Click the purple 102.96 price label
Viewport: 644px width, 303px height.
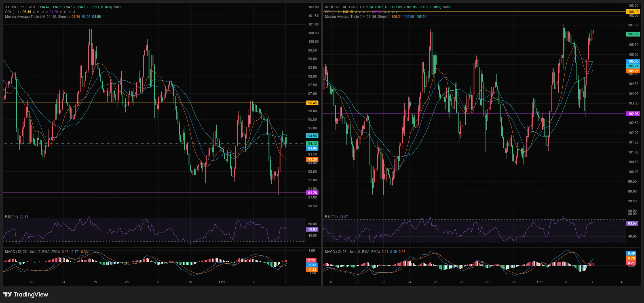click(633, 114)
